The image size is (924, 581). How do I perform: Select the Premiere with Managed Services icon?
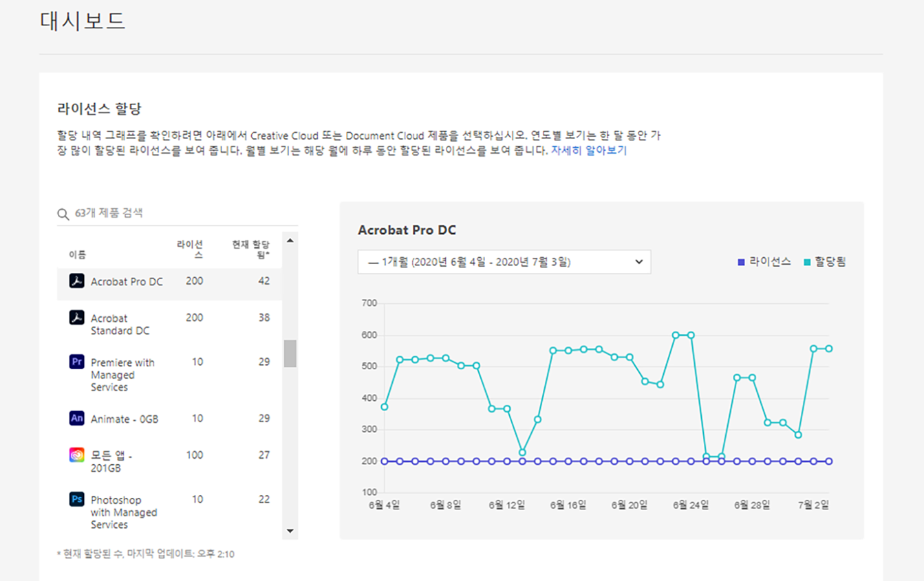(x=76, y=362)
